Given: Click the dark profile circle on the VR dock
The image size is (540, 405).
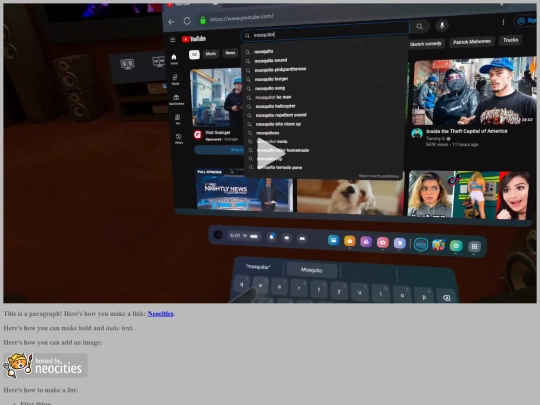Looking at the screenshot, I should tap(218, 235).
